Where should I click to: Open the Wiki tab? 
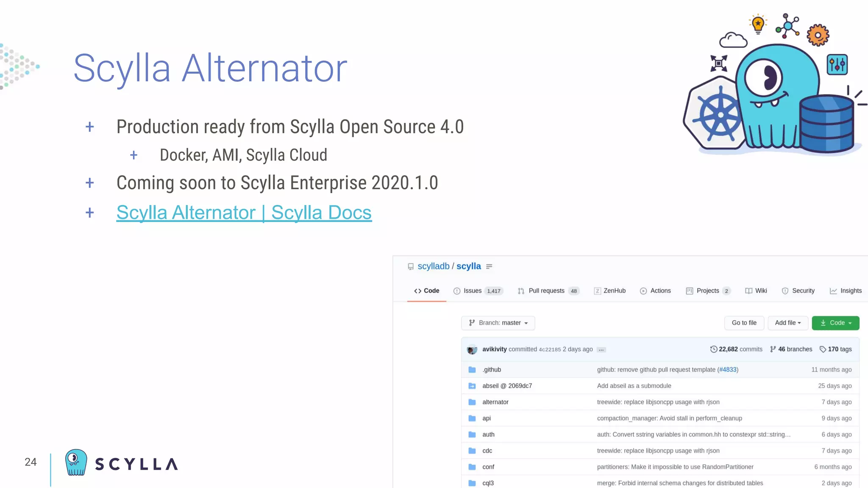tap(756, 291)
